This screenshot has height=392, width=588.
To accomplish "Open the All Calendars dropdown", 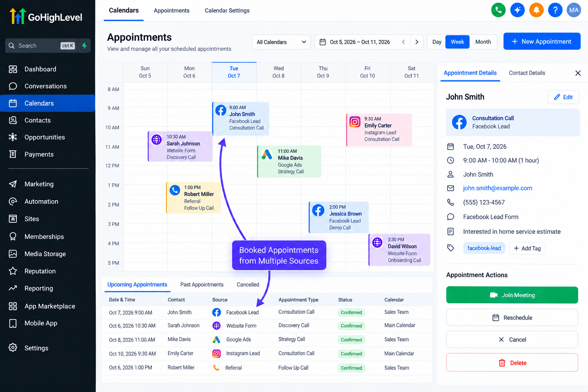I will point(281,42).
